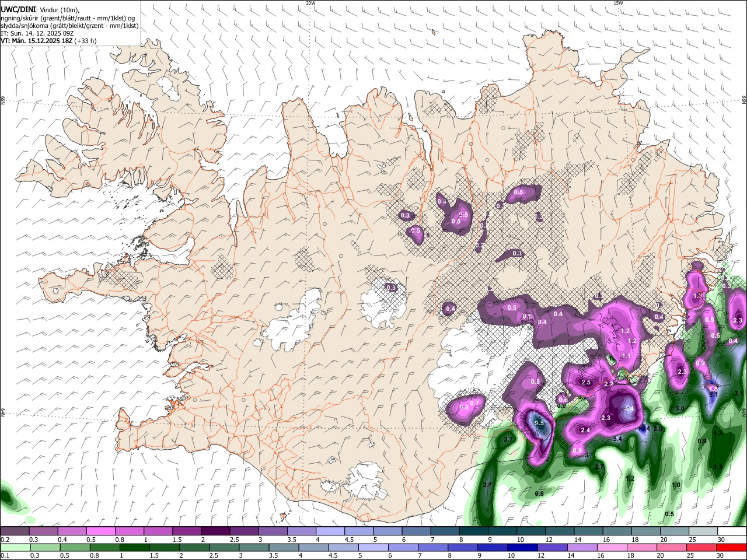The image size is (747, 560).
Task: Click the '5.4' precipitation value on the map
Action: [x=618, y=439]
